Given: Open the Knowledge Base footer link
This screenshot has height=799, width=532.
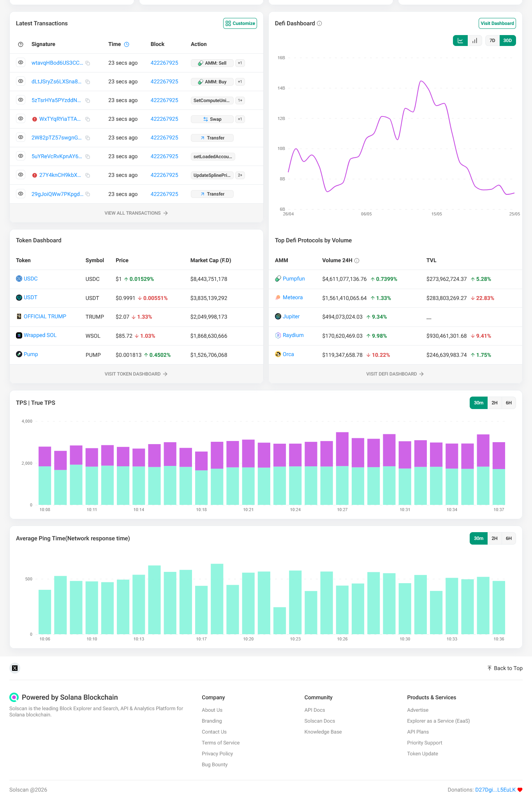Looking at the screenshot, I should point(323,732).
